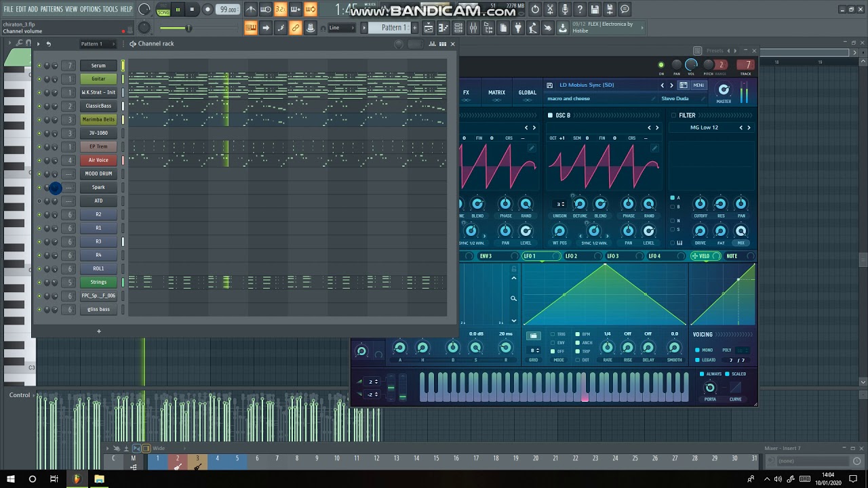Select the Guitar channel button
The height and width of the screenshot is (488, 868).
(98, 79)
